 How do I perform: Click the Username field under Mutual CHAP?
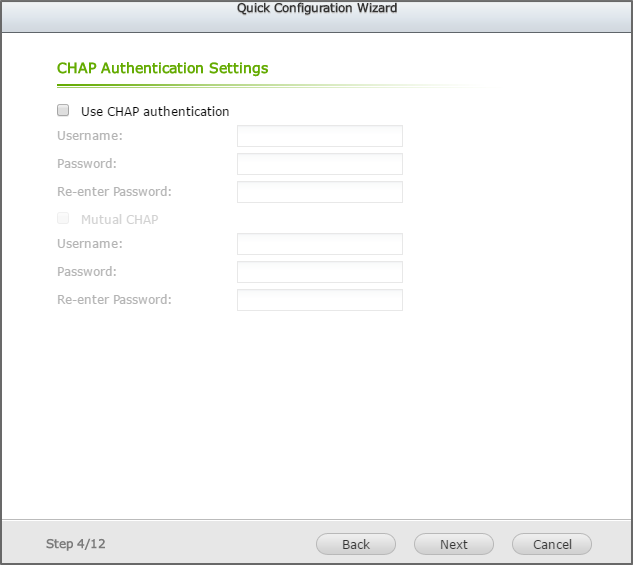coord(319,244)
